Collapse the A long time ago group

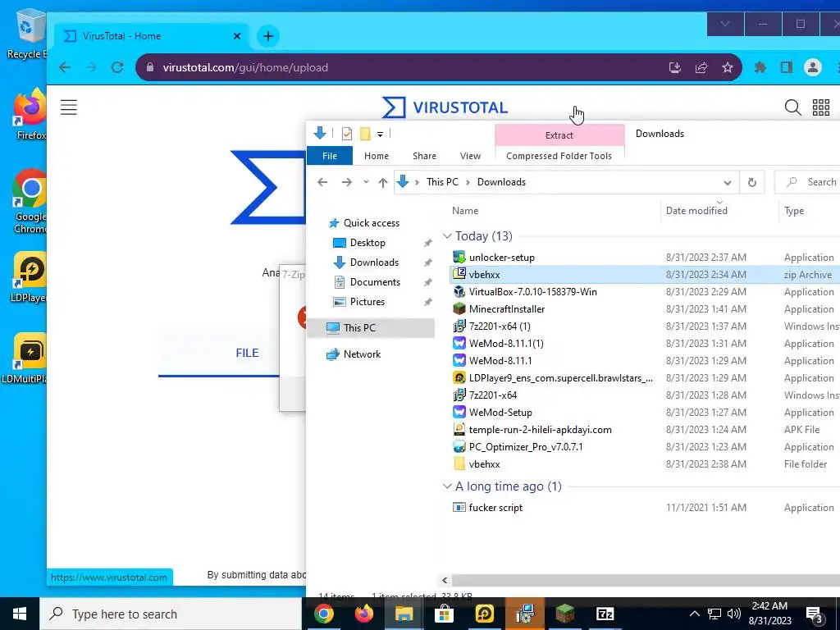tap(447, 486)
